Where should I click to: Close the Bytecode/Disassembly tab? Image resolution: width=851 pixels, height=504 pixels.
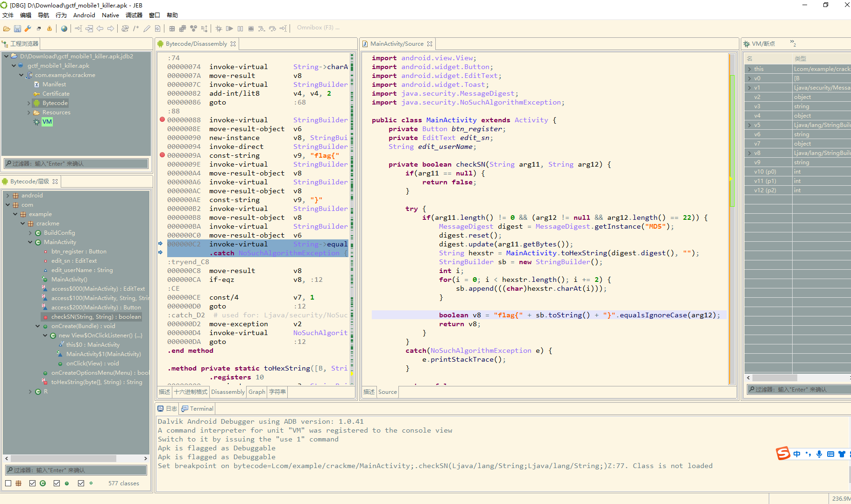click(x=233, y=44)
